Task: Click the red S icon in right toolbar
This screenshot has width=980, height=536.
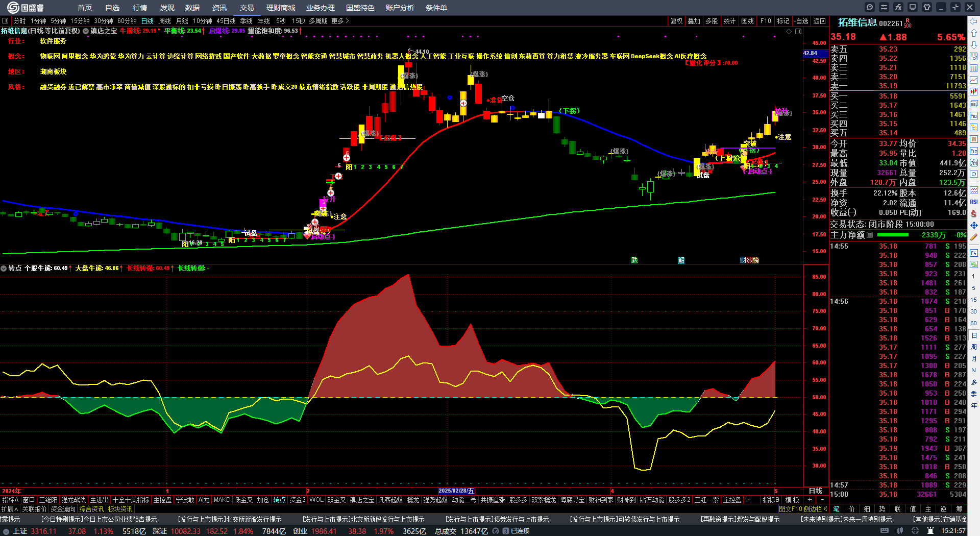Action: 974,213
